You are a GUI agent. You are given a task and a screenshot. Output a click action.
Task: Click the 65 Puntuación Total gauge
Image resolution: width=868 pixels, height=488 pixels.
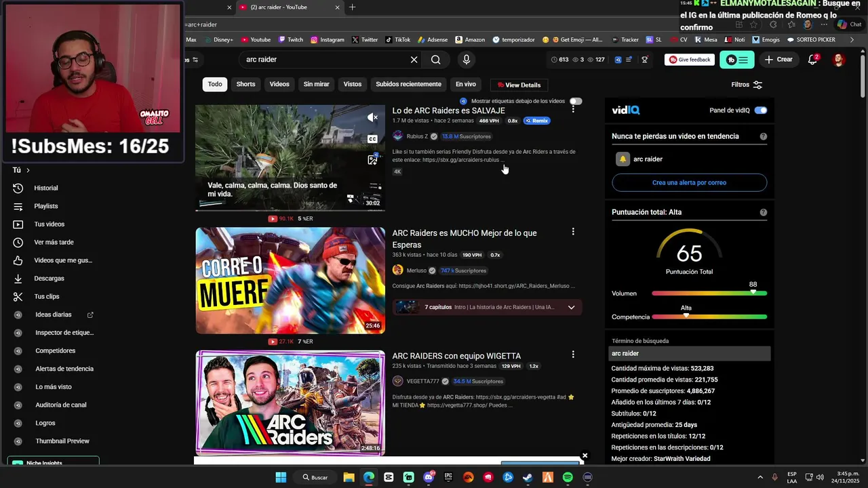pos(689,252)
